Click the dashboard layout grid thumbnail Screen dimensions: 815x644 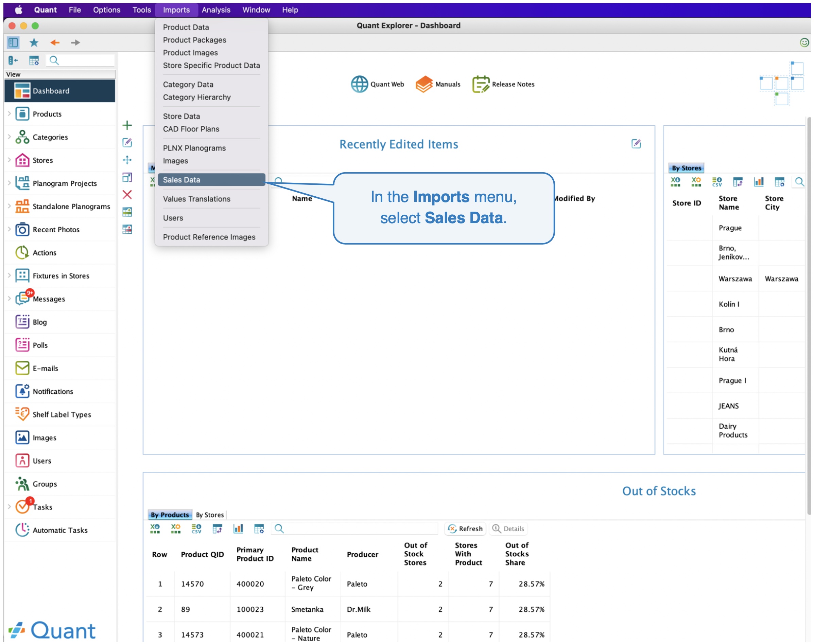coord(781,83)
